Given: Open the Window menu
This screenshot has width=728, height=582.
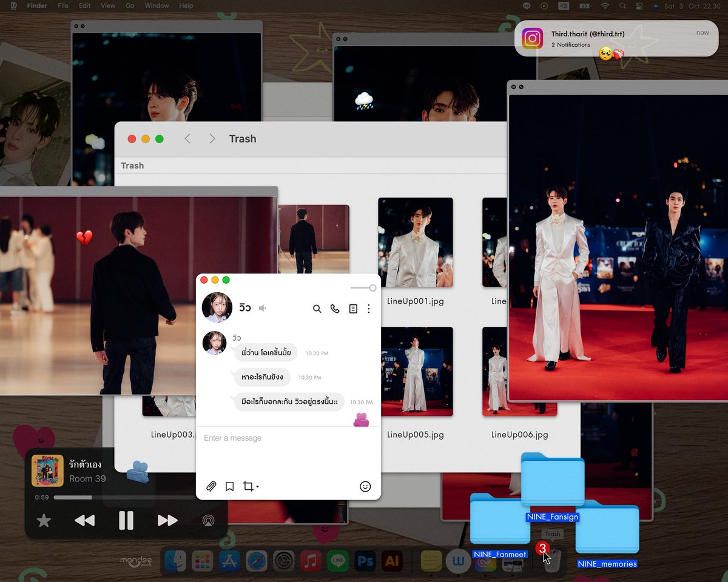Looking at the screenshot, I should point(157,5).
